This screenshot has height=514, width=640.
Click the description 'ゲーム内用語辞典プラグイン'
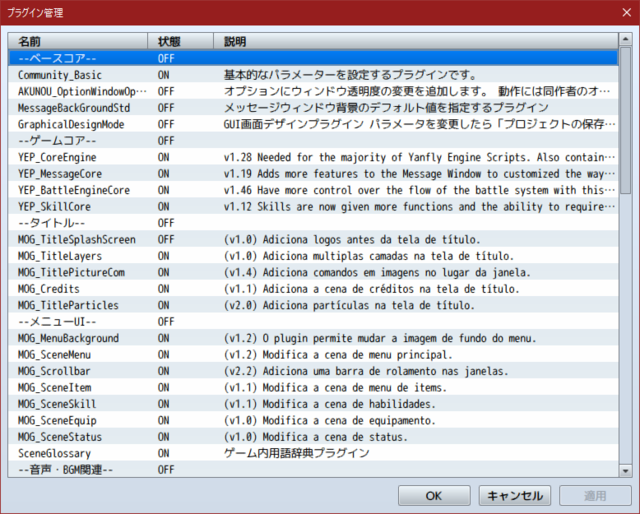[x=297, y=453]
